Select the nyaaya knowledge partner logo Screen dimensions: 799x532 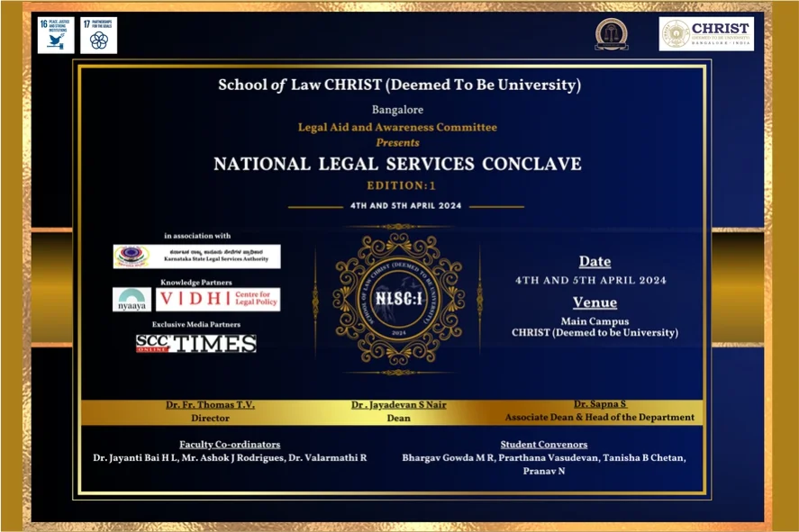pos(132,300)
